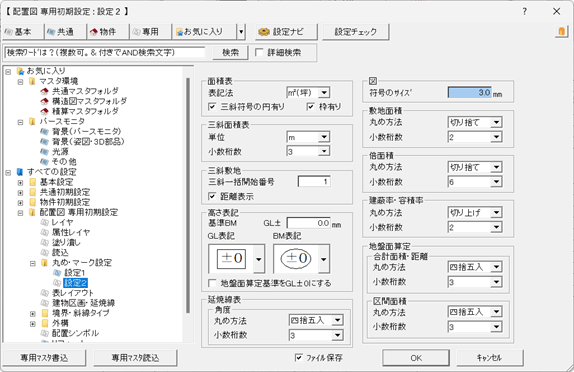
Task: Switch to the 共通 tab
Action: pyautogui.click(x=65, y=32)
